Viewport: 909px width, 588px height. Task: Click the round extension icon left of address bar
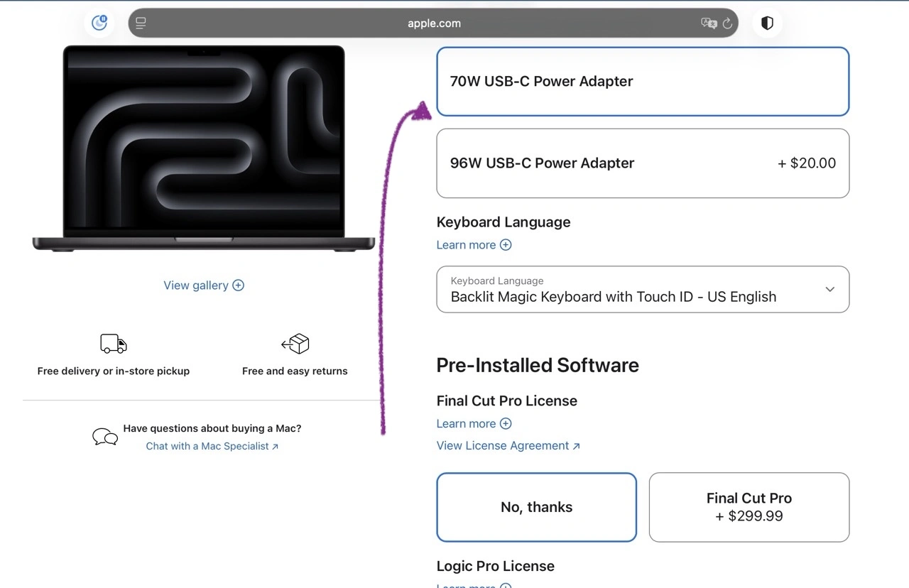click(x=99, y=23)
